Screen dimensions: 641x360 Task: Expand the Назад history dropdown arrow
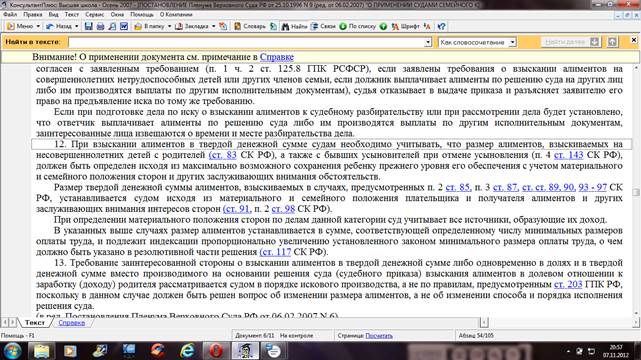[x=76, y=26]
